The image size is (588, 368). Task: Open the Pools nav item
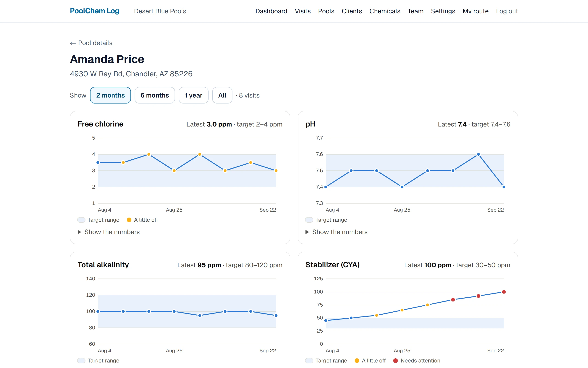point(326,11)
